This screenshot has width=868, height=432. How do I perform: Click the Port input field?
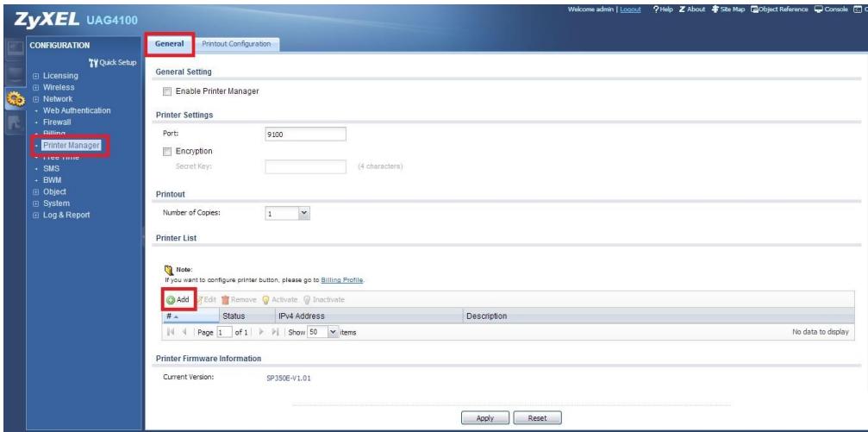(306, 134)
